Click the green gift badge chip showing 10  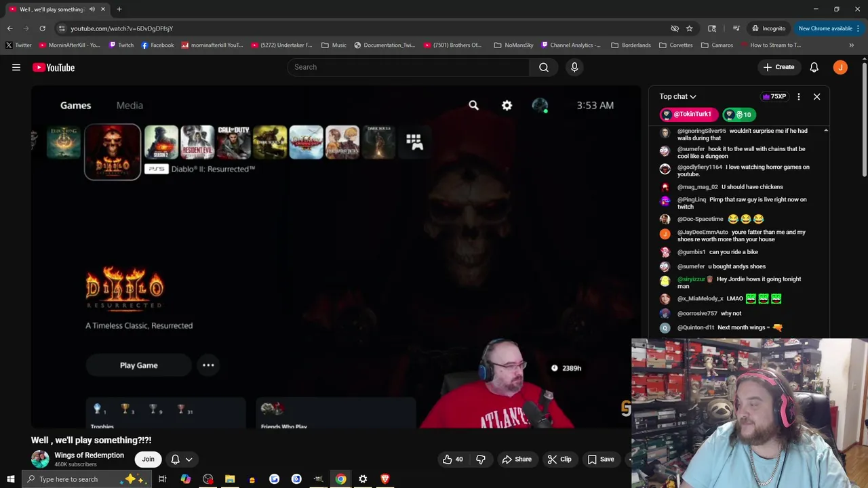[x=738, y=115]
